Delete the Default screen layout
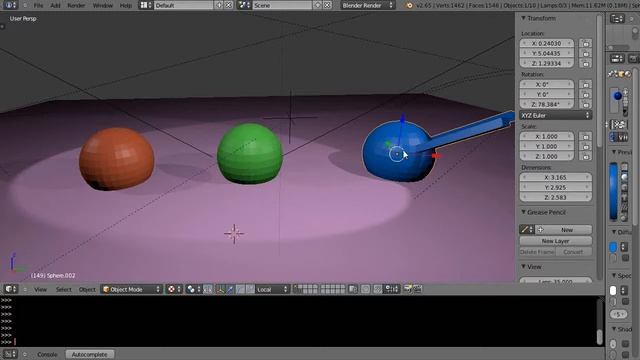 point(229,5)
